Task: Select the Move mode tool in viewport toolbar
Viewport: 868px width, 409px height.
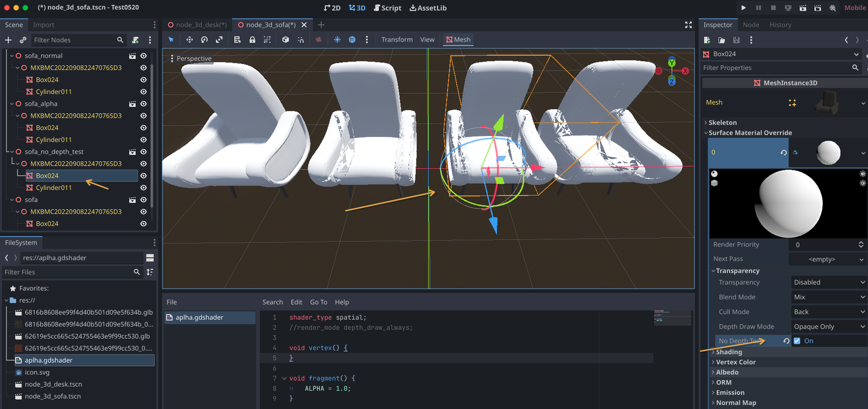Action: pyautogui.click(x=189, y=40)
